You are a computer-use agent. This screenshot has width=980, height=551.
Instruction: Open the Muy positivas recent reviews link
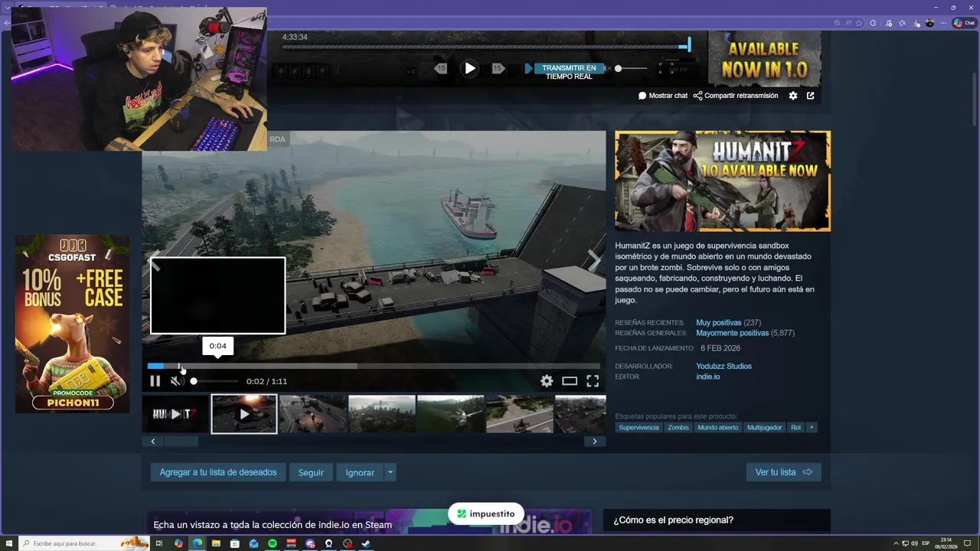click(x=718, y=323)
